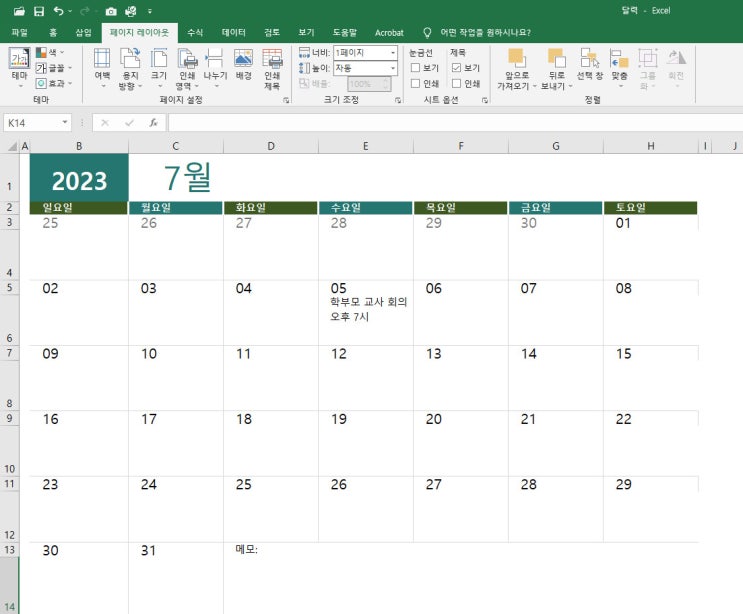Open the Customize Quick Access Toolbar arrow
Image resolution: width=743 pixels, height=614 pixels.
(x=150, y=11)
